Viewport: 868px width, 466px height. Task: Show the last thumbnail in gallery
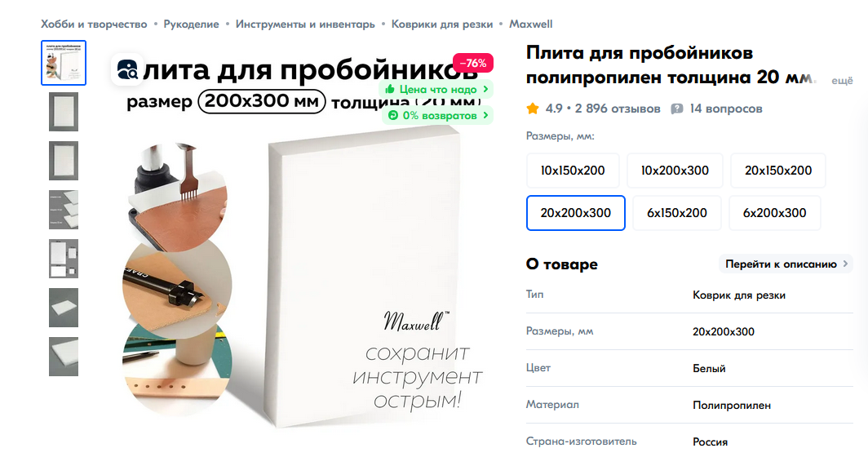click(x=64, y=357)
